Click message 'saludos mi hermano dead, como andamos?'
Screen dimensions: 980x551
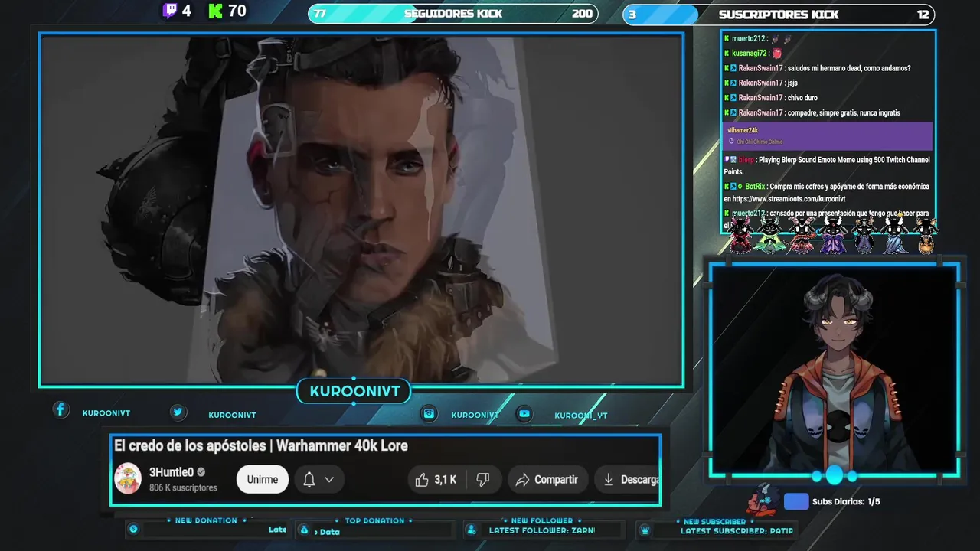(848, 68)
